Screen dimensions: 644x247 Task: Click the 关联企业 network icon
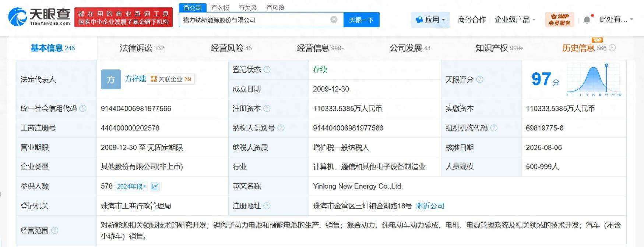[x=154, y=79]
